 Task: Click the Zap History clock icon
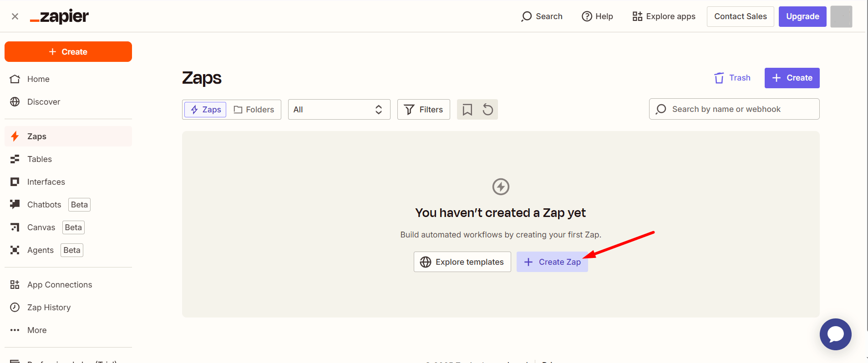click(15, 308)
